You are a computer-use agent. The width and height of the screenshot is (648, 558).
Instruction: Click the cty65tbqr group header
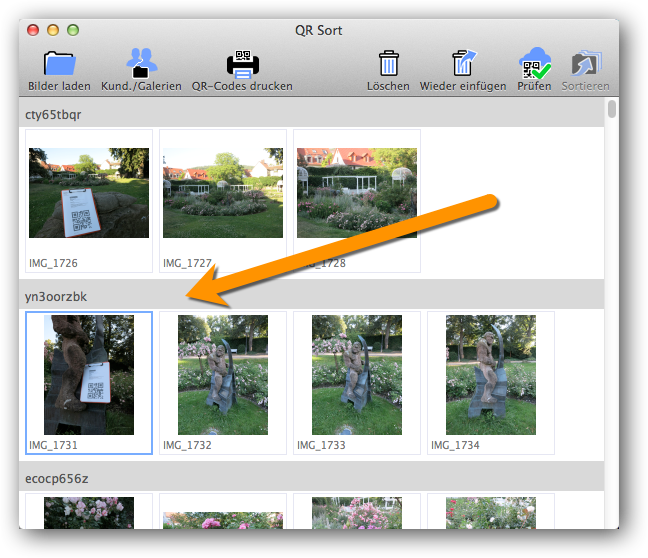pyautogui.click(x=53, y=114)
